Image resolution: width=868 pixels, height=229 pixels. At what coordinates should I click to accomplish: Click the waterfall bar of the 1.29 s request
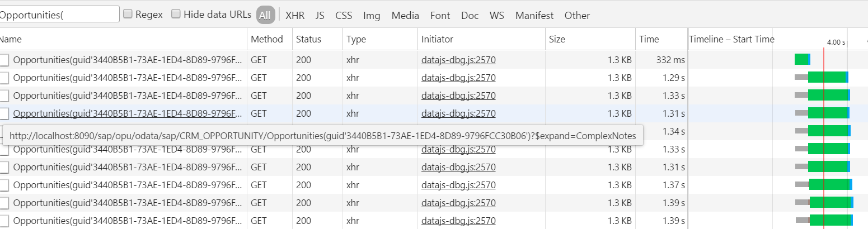tap(822, 77)
